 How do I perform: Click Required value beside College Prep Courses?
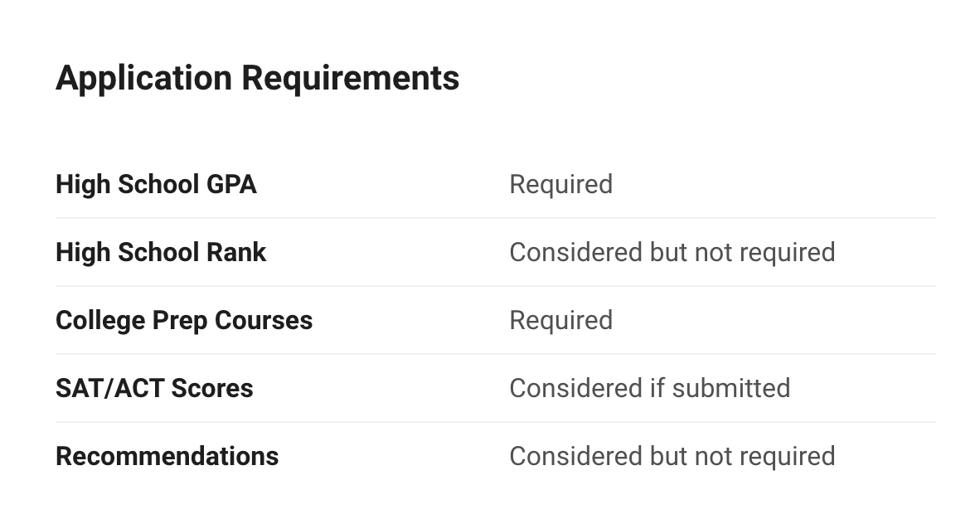click(560, 320)
